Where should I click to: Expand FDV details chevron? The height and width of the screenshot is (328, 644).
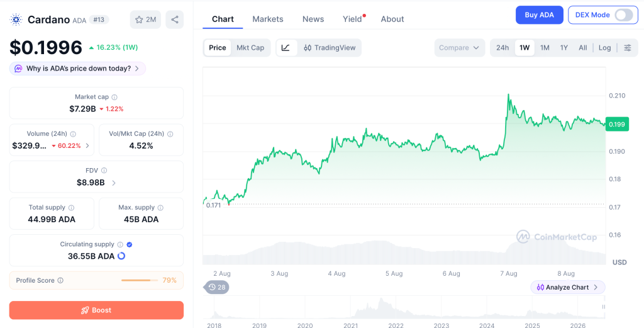[114, 183]
